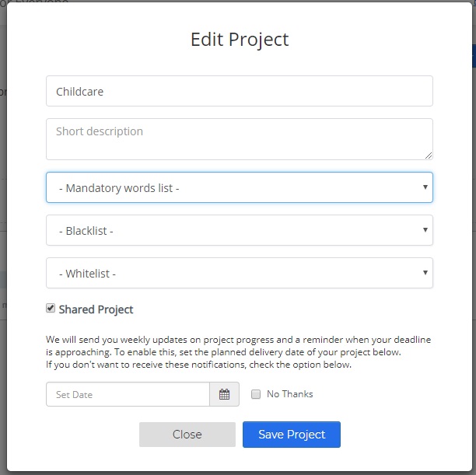Screen dimensions: 476x475
Task: Click the Save Project button
Action: tap(292, 435)
